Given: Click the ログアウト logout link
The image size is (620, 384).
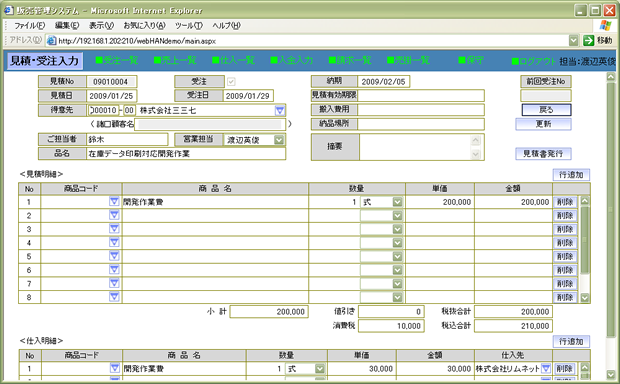Looking at the screenshot, I should click(x=534, y=61).
